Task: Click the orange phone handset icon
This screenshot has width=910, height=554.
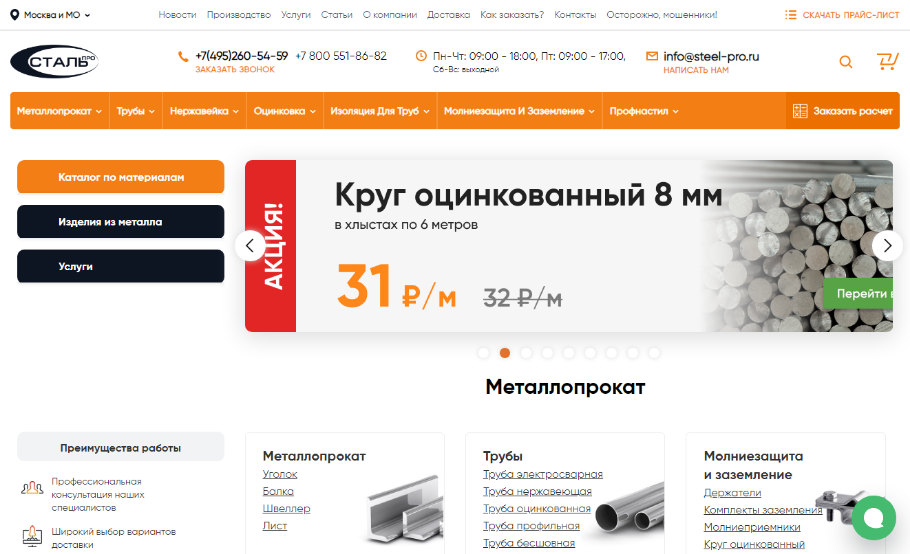Action: (x=183, y=56)
